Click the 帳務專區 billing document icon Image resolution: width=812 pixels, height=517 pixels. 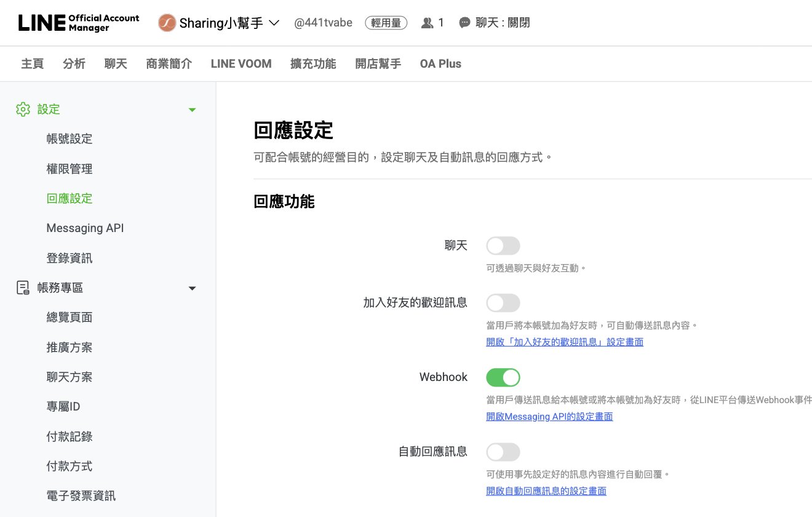(x=23, y=287)
